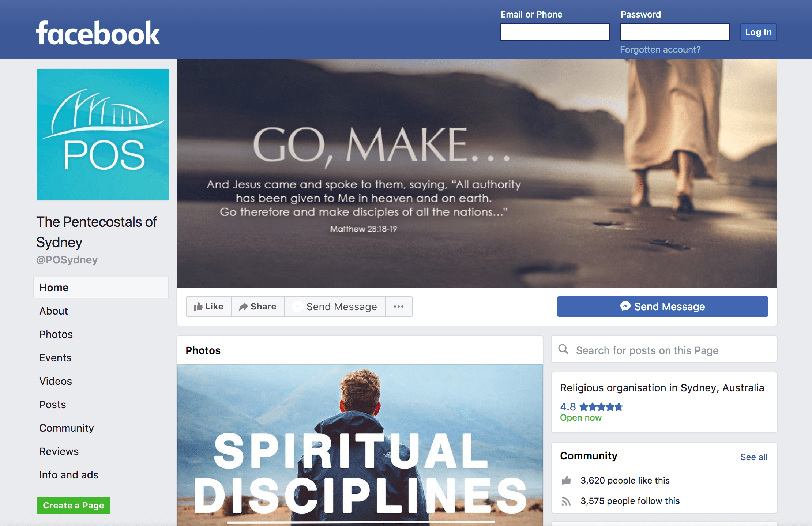Image resolution: width=812 pixels, height=526 pixels.
Task: Open the three-dots more options menu
Action: pyautogui.click(x=399, y=307)
